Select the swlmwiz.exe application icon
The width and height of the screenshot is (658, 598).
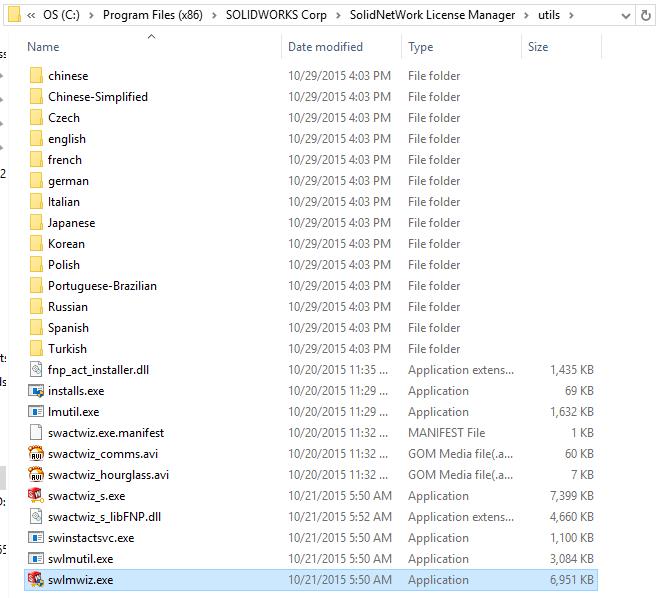coord(36,580)
